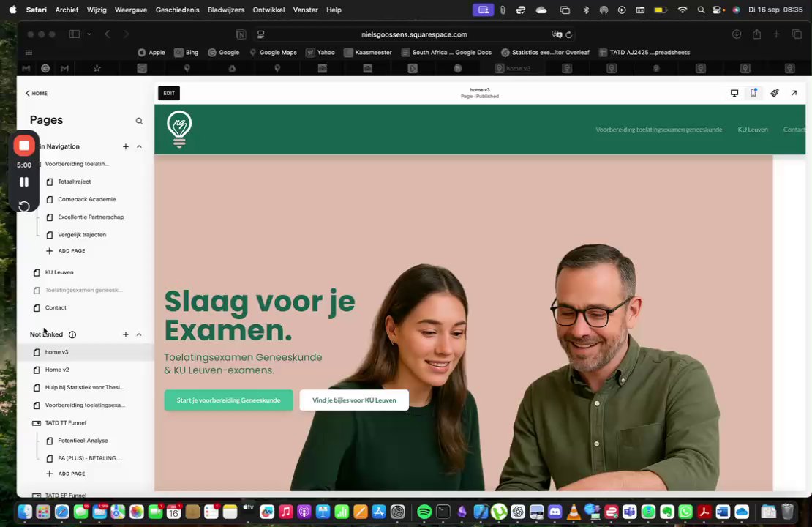The height and width of the screenshot is (527, 812).
Task: Select the Home v2 page
Action: (56, 370)
